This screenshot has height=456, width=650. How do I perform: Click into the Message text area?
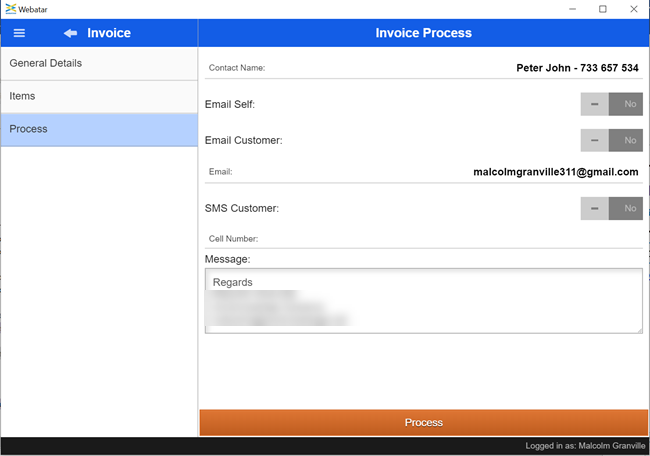423,300
